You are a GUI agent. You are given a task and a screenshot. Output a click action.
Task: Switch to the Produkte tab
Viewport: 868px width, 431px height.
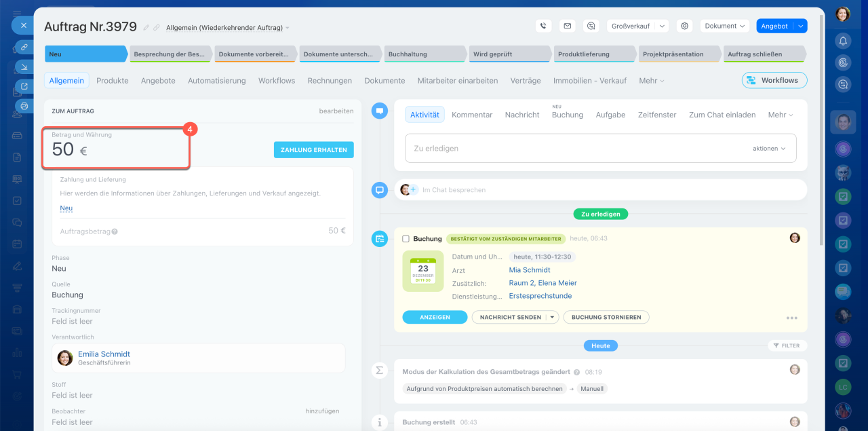click(112, 80)
